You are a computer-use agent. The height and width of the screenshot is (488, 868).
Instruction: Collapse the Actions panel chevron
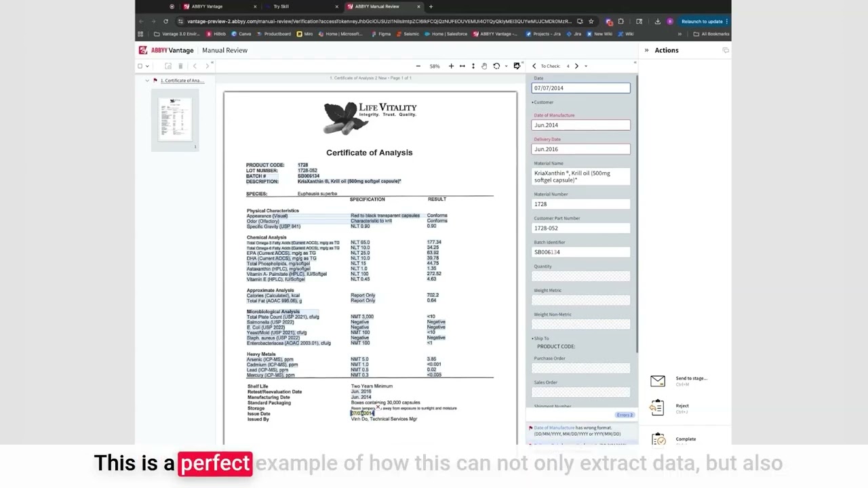coord(646,50)
